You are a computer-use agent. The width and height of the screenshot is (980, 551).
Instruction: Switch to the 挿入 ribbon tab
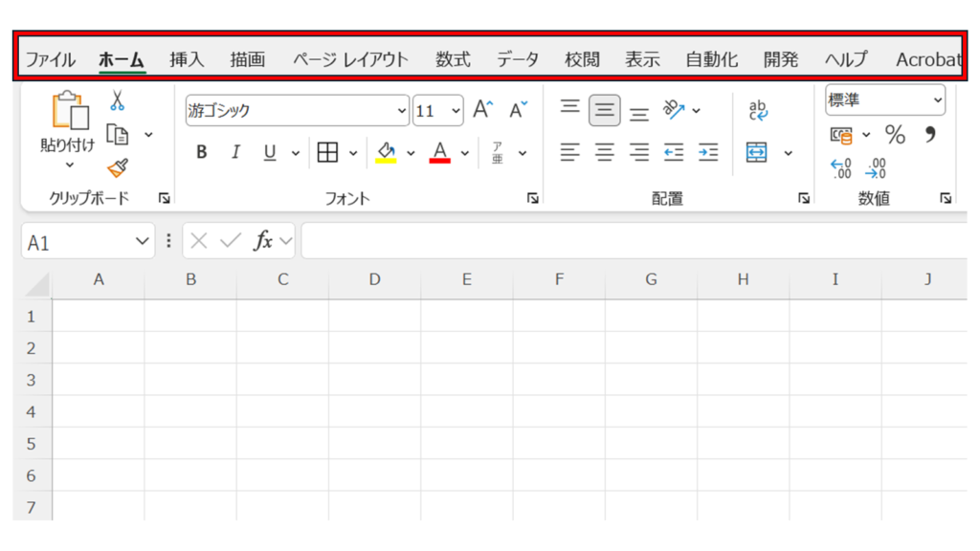pos(187,59)
